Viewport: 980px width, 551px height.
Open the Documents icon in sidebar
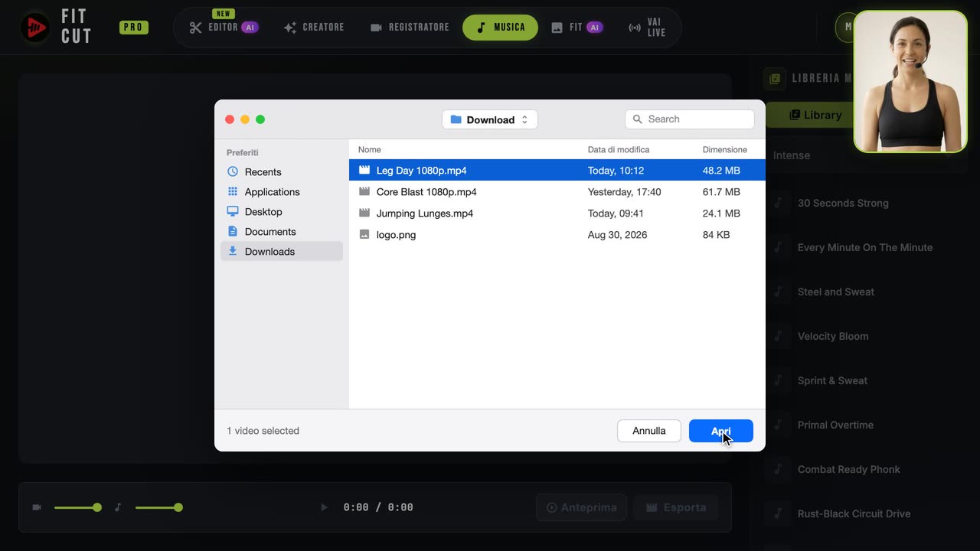pos(233,232)
